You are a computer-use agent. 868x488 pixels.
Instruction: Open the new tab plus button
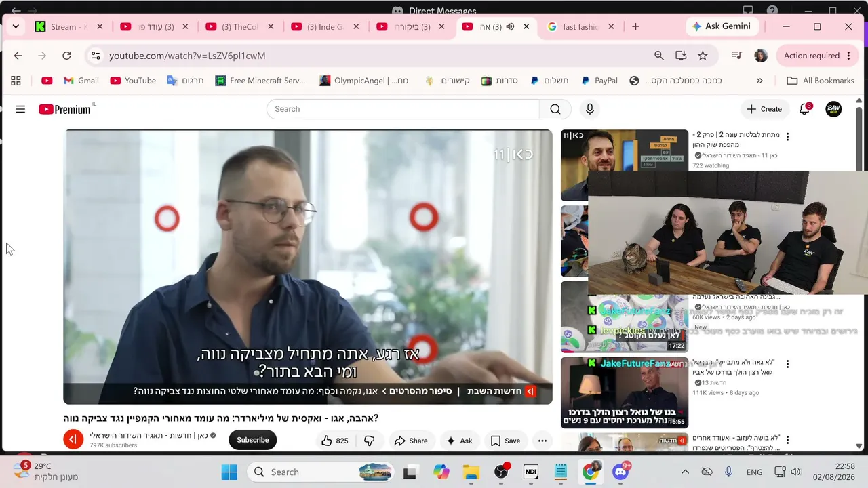(635, 26)
